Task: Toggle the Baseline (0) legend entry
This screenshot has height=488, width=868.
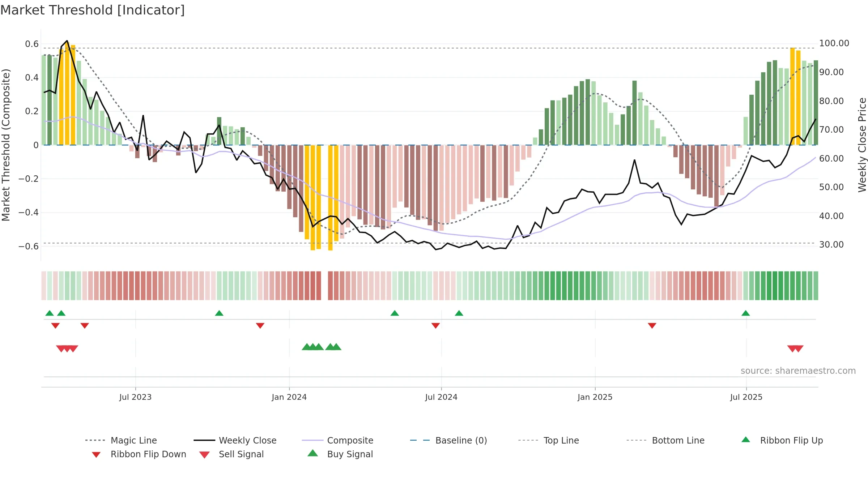Action: point(448,440)
